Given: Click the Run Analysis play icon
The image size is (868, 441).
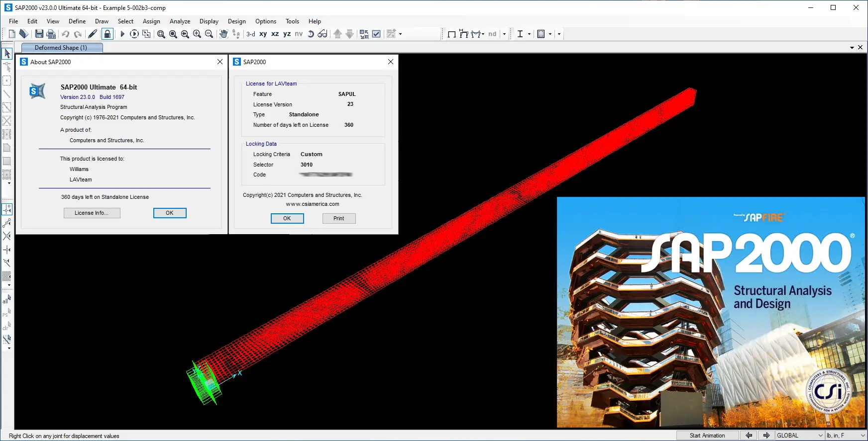Looking at the screenshot, I should coord(122,34).
